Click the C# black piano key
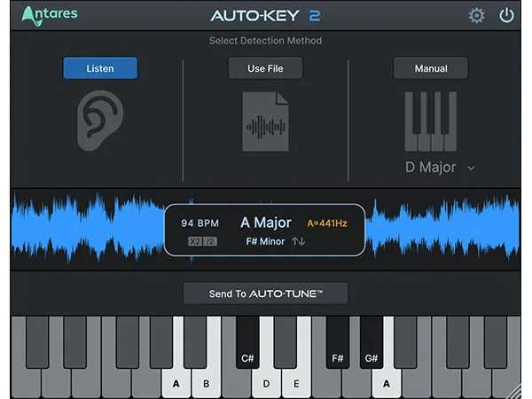 [247, 342]
